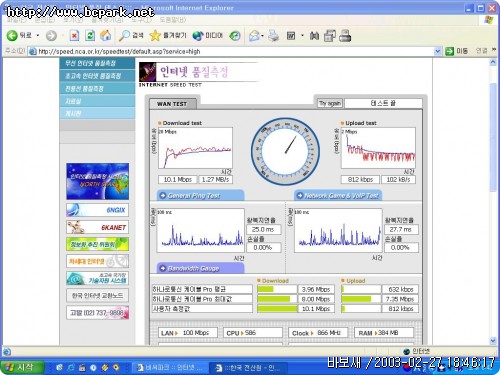Image resolution: width=500 pixels, height=375 pixels.
Task: Open the orange-text sidebar banner
Action: pos(97,261)
